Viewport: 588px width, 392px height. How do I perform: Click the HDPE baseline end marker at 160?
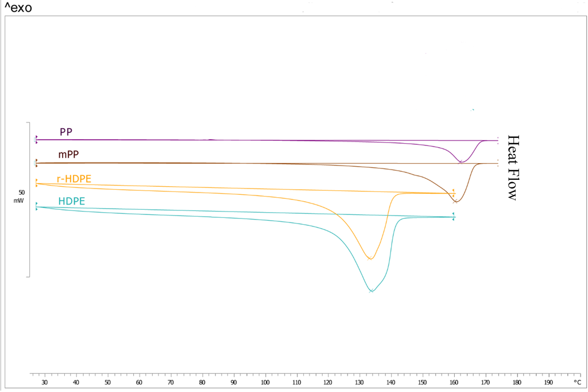[x=454, y=217]
